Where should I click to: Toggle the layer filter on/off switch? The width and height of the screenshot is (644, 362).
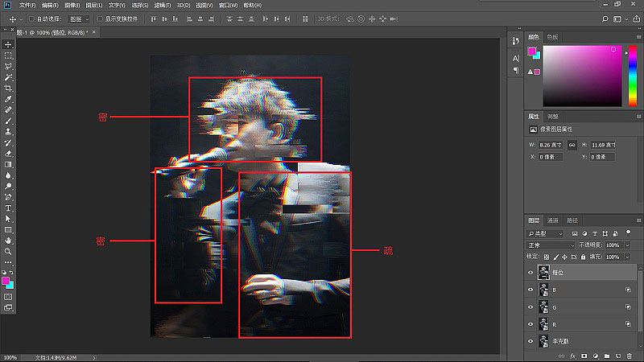click(628, 232)
